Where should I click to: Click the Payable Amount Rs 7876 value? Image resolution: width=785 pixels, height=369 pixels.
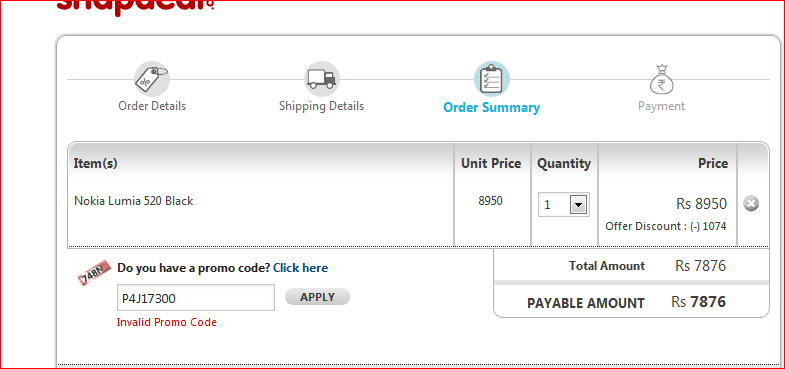(x=698, y=302)
